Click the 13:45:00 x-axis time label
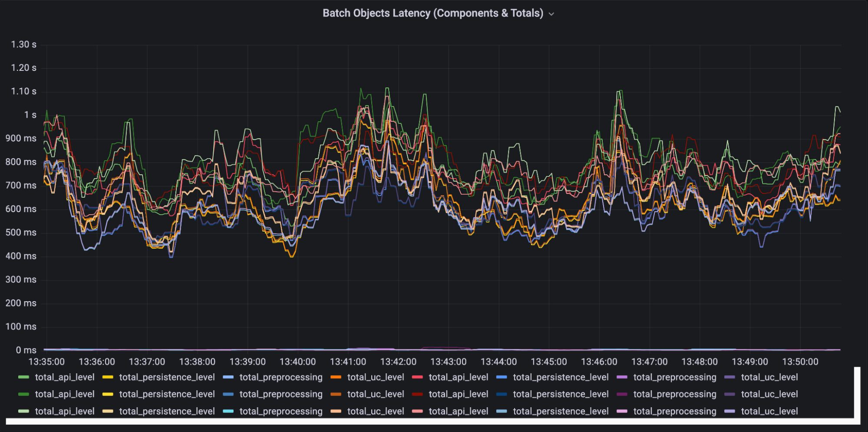Image resolution: width=868 pixels, height=432 pixels. [x=549, y=362]
